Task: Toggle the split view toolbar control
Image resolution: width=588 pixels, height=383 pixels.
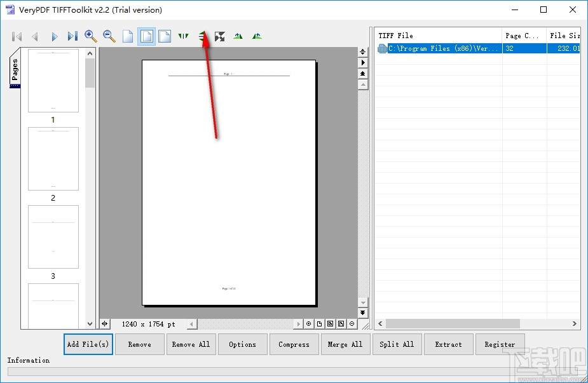Action: [183, 36]
